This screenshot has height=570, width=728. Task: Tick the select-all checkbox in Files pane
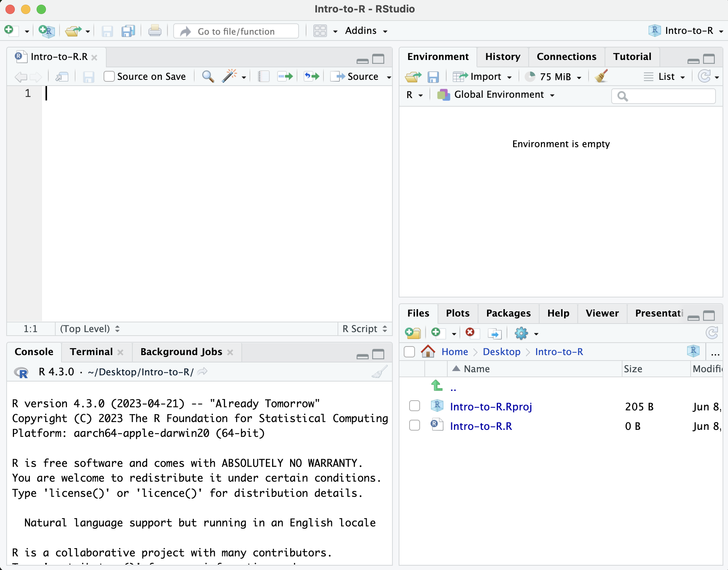click(x=409, y=352)
